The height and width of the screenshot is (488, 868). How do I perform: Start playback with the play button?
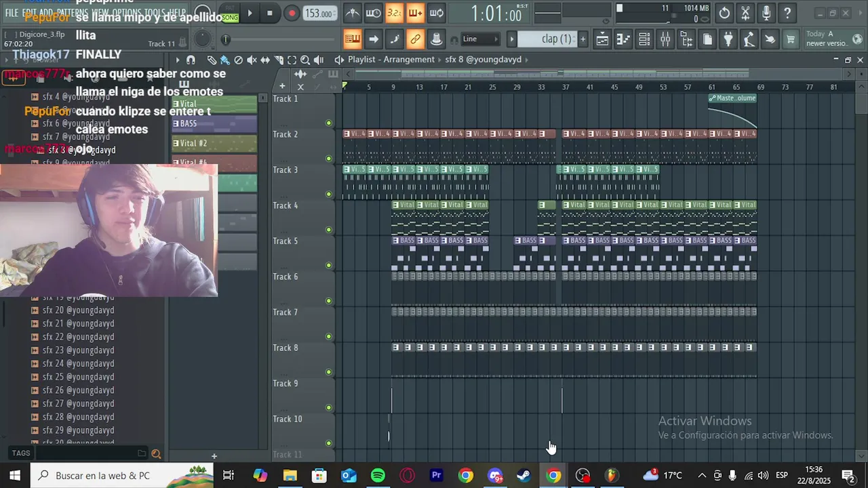[250, 13]
